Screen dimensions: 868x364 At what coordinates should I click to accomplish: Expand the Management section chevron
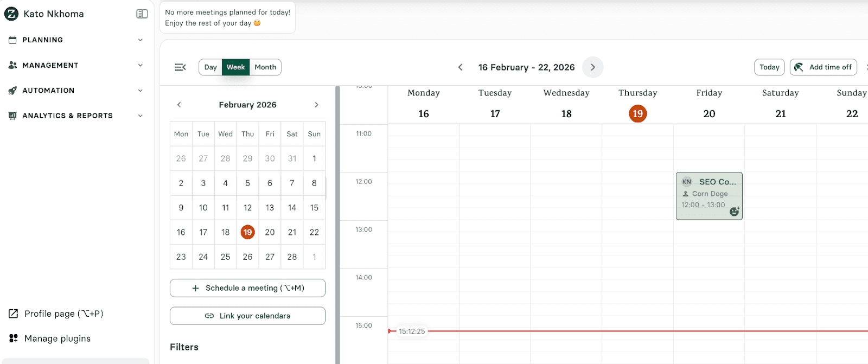click(141, 65)
